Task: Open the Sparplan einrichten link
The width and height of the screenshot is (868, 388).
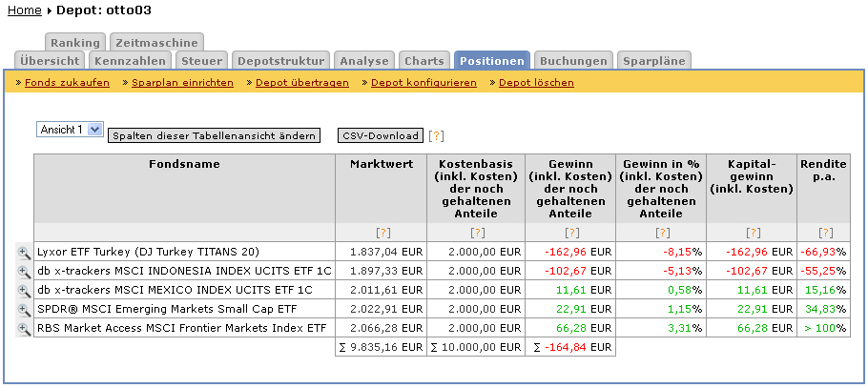Action: pyautogui.click(x=183, y=83)
